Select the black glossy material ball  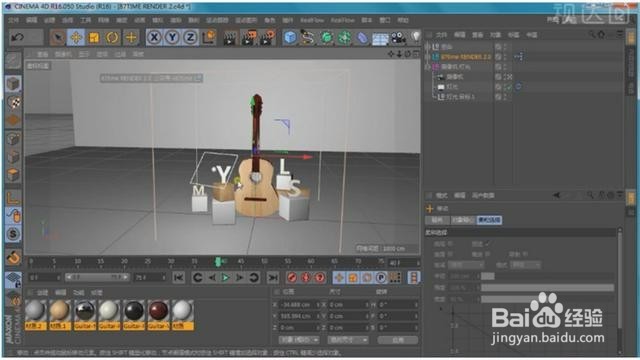click(x=133, y=310)
